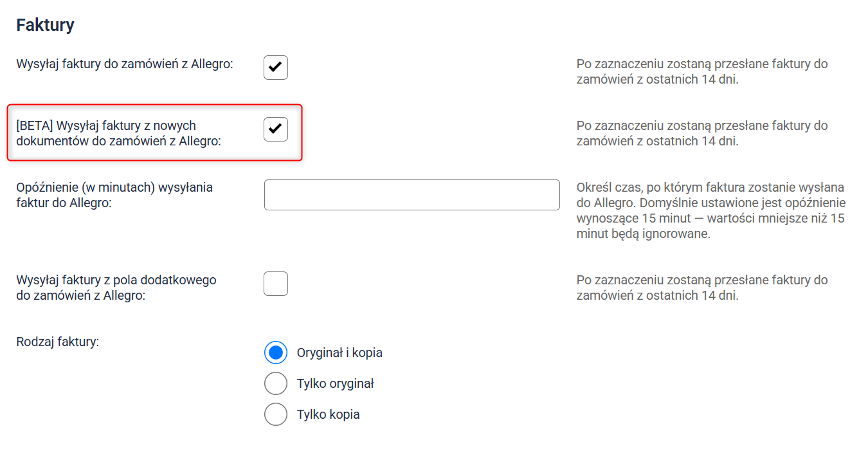The image size is (868, 449).
Task: Click the 'Oryginał i kopia' option text
Action: (x=339, y=353)
